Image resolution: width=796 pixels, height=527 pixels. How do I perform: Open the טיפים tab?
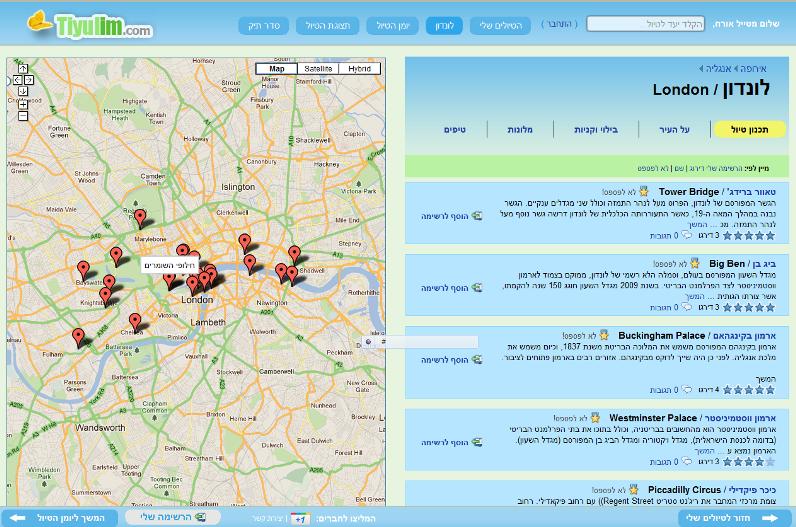[455, 129]
